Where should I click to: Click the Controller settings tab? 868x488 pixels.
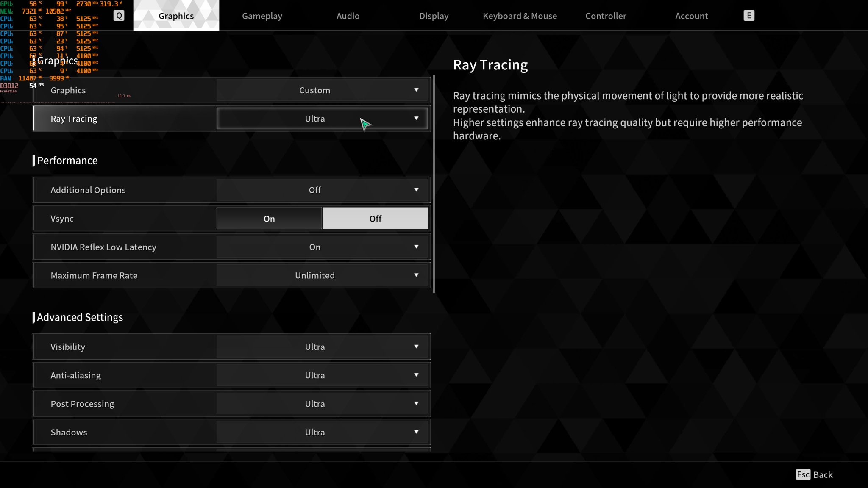tap(606, 16)
